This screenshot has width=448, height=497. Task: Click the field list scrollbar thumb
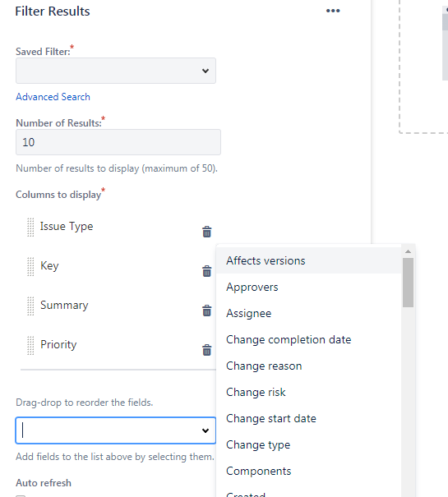click(408, 283)
